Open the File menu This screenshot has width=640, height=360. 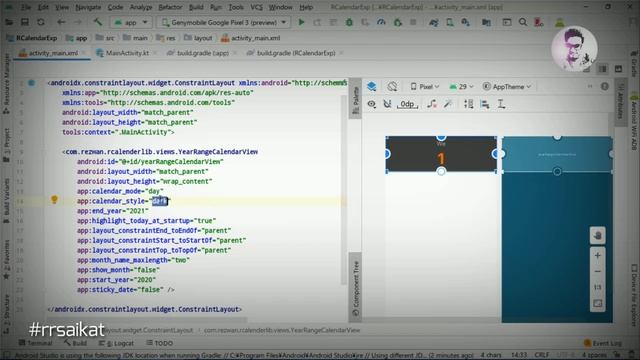(x=26, y=7)
